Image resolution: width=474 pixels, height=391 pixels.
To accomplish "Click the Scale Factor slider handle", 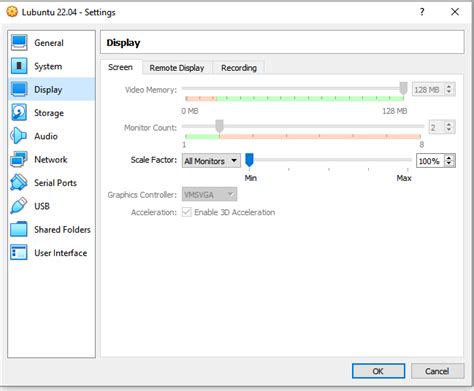I will 249,160.
